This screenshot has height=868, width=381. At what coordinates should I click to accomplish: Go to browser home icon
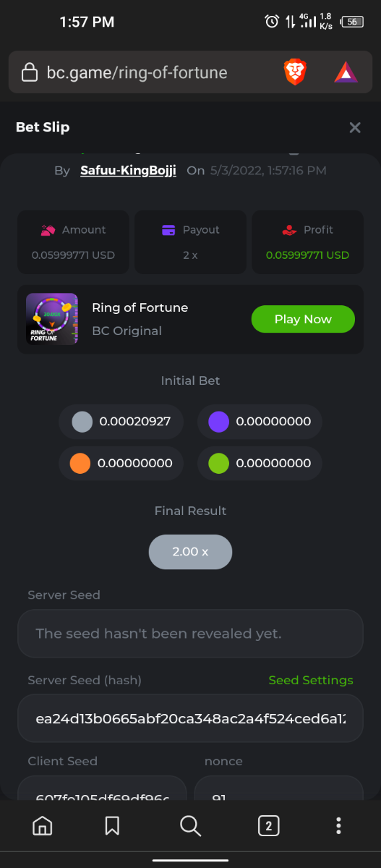pos(43,825)
